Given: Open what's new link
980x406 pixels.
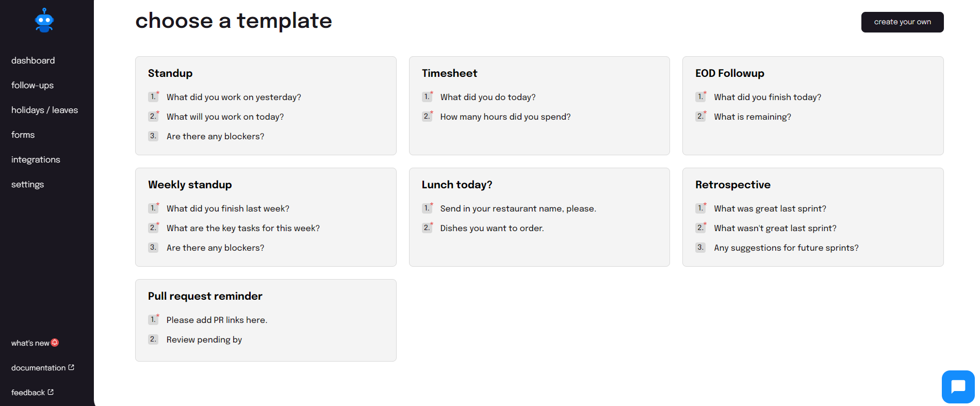Looking at the screenshot, I should pos(30,343).
